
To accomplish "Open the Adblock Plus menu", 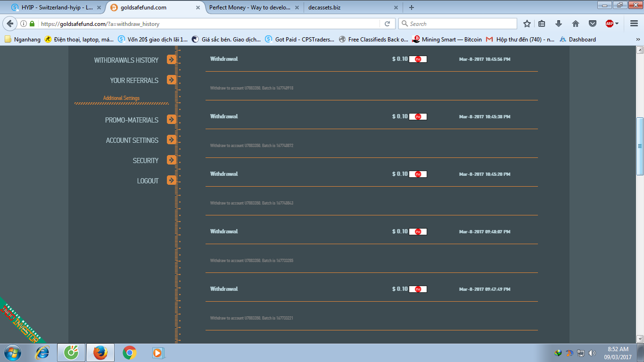I will pyautogui.click(x=612, y=24).
